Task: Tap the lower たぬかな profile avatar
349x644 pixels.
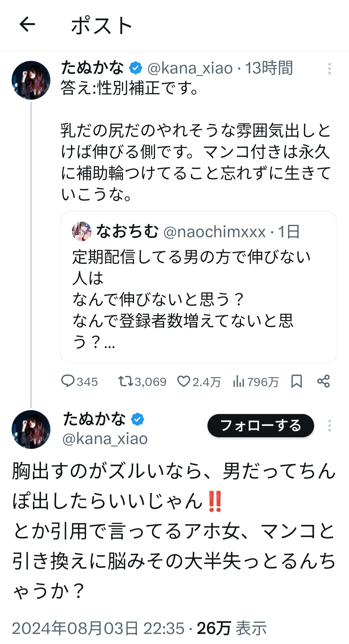Action: click(x=31, y=429)
